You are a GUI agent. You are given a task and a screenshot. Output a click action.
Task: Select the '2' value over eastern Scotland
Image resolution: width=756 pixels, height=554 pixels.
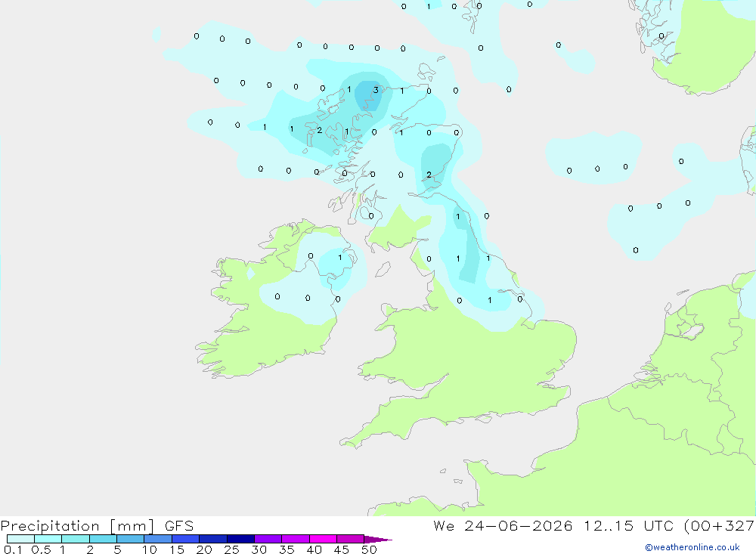coord(429,175)
